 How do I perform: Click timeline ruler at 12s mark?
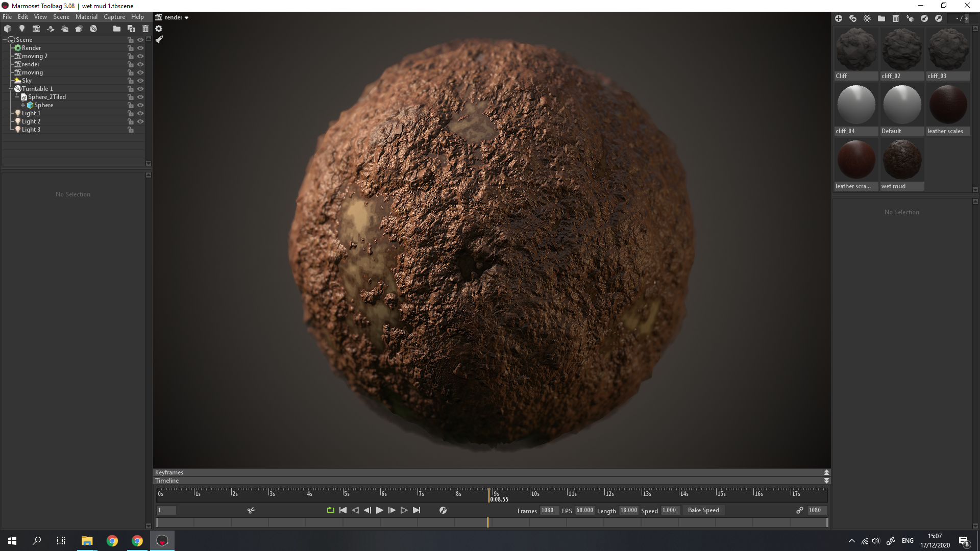605,493
